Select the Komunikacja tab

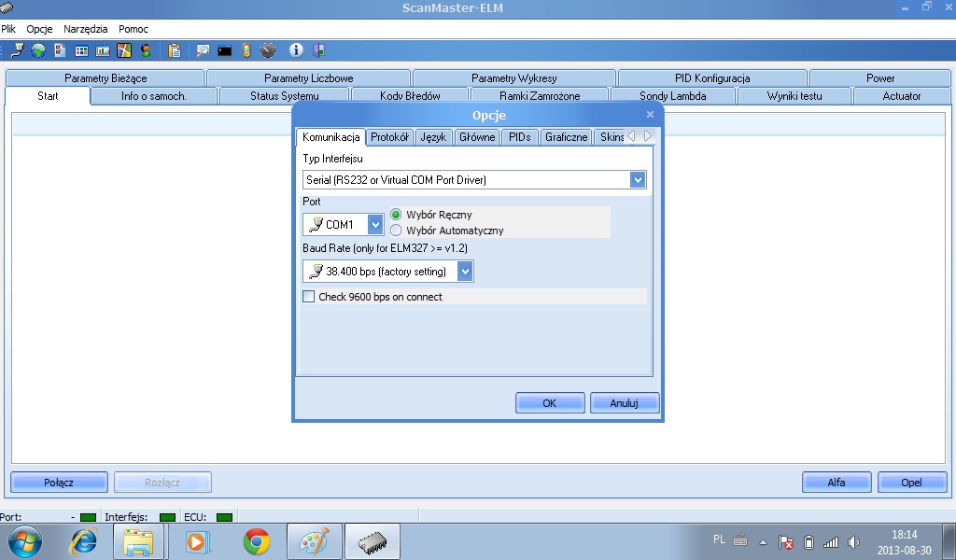(x=331, y=137)
